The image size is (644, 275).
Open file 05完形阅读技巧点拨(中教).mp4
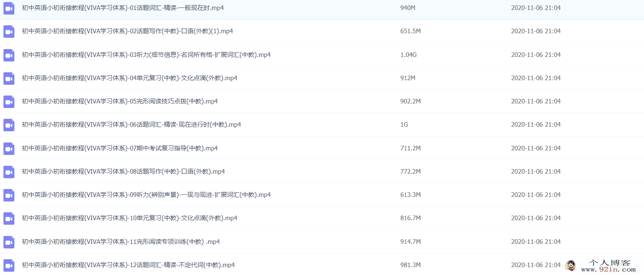click(120, 101)
